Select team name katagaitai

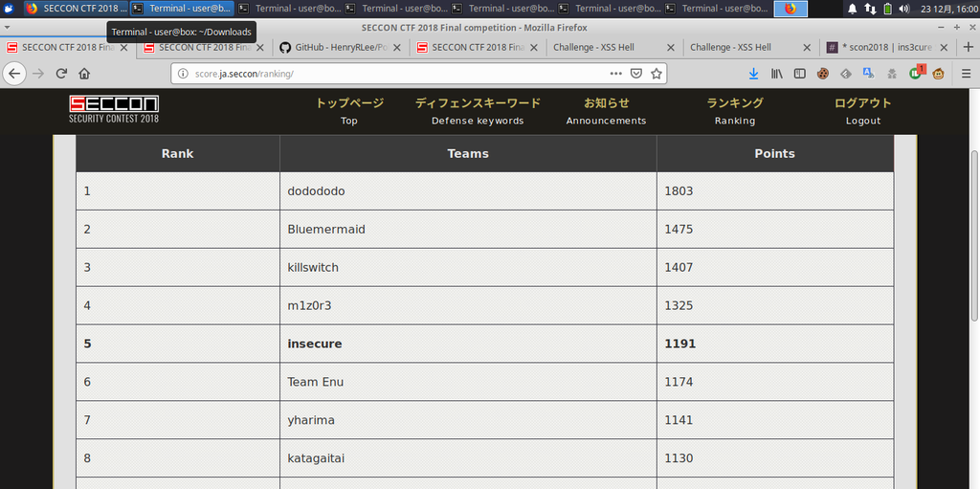coord(316,458)
